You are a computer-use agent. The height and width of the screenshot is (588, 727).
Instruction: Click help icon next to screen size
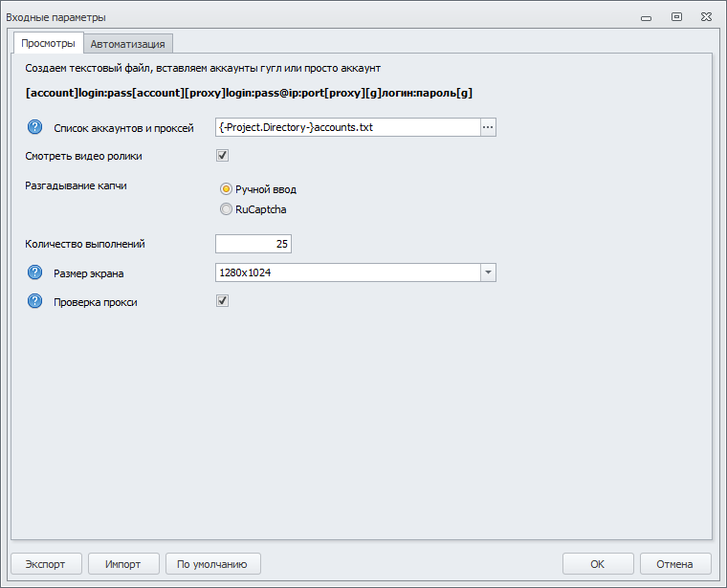pyautogui.click(x=35, y=273)
